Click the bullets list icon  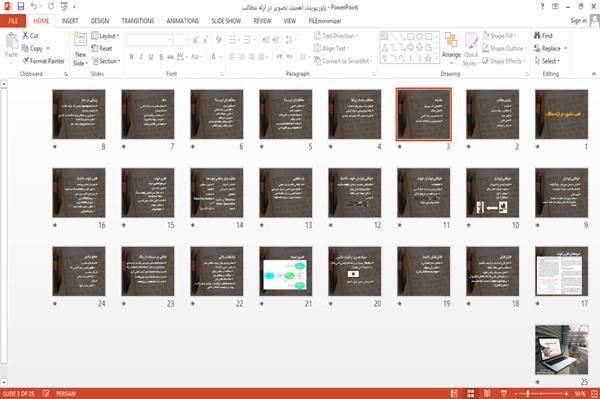[x=233, y=40]
